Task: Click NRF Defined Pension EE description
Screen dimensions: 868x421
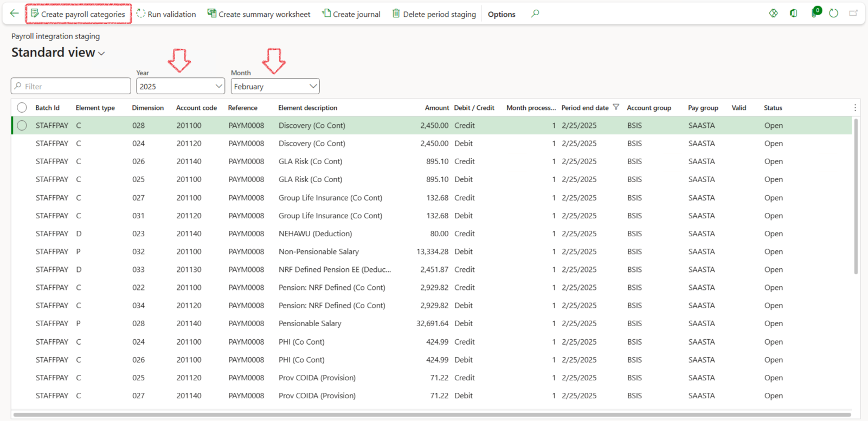Action: (335, 269)
